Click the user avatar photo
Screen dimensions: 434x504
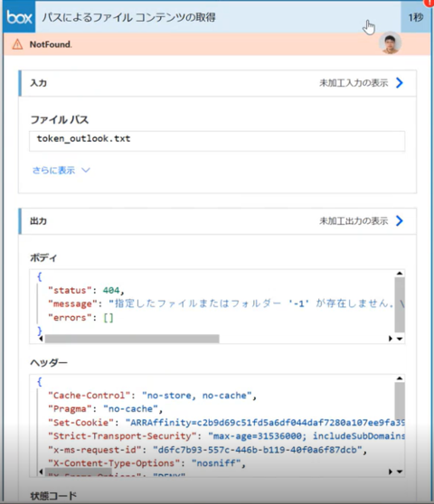coord(390,42)
